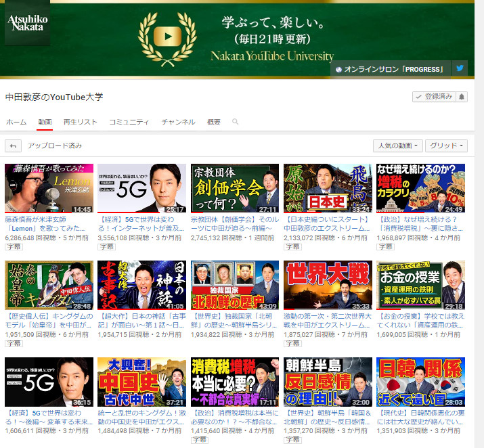This screenshot has height=448, width=484.
Task: Click title 【世界史】朝鮮半島「韓国＆北朝鮮」の歴史
Action: coord(328,417)
